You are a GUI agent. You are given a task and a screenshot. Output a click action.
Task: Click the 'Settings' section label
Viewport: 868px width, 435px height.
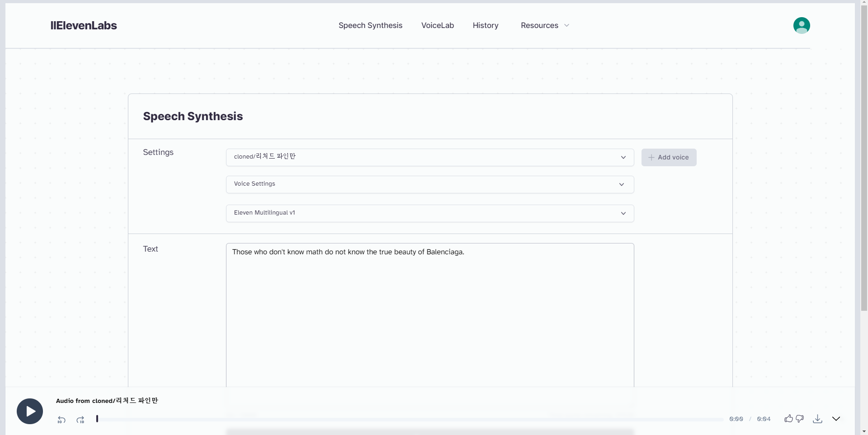(158, 152)
